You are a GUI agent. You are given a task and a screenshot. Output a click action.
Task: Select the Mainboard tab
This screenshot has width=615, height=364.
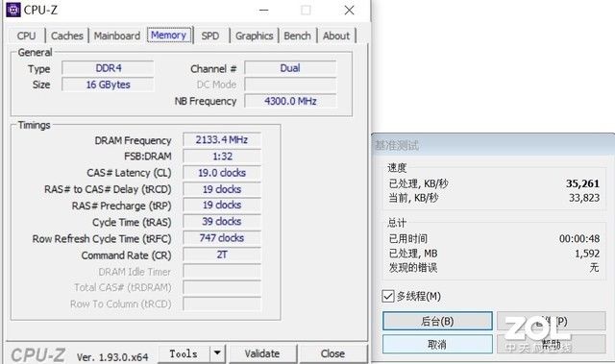click(117, 36)
